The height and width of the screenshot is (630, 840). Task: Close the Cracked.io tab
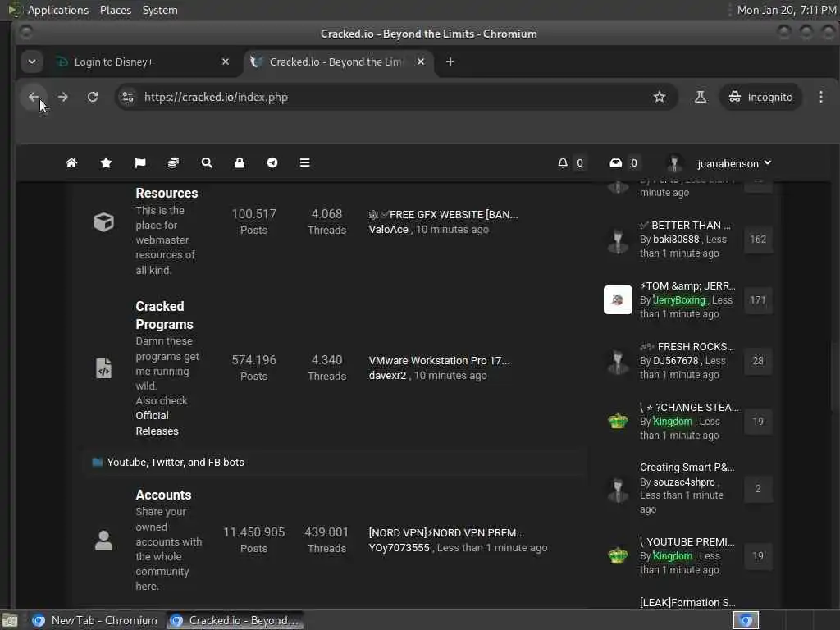tap(421, 62)
